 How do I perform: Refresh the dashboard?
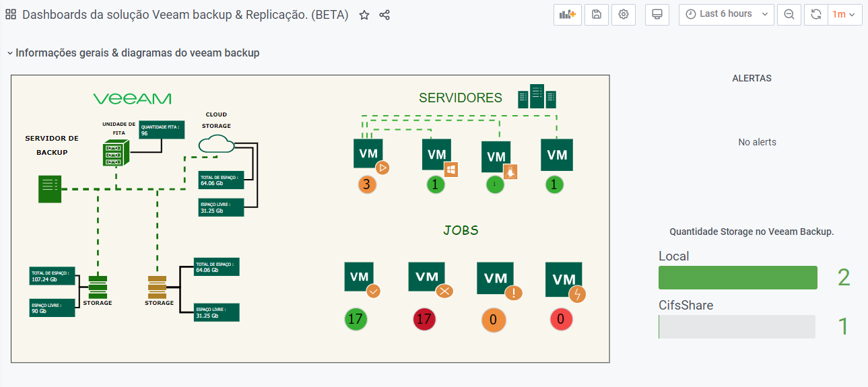tap(816, 14)
